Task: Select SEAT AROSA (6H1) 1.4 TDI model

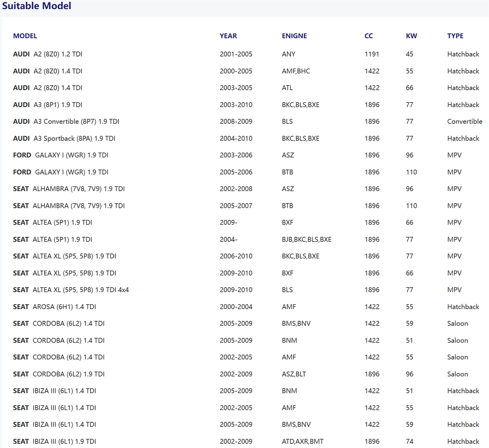Action: click(54, 306)
